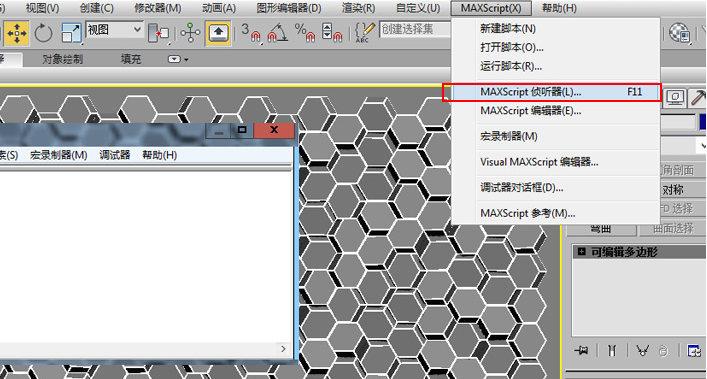Click the blue object color swatch
Screen dimensions: 707x379
[x=702, y=122]
